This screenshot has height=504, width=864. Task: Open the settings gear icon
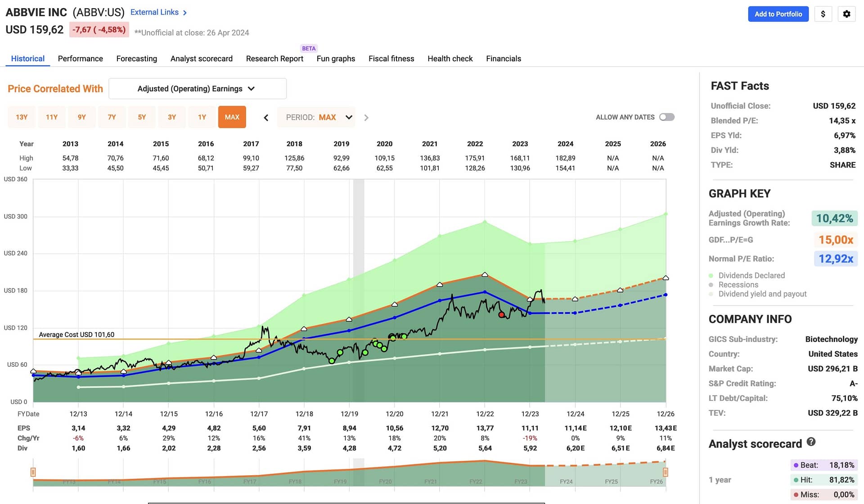tap(846, 14)
